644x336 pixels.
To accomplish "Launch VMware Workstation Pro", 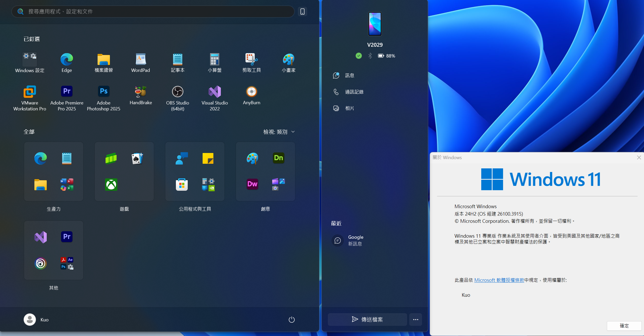I will pos(30,98).
